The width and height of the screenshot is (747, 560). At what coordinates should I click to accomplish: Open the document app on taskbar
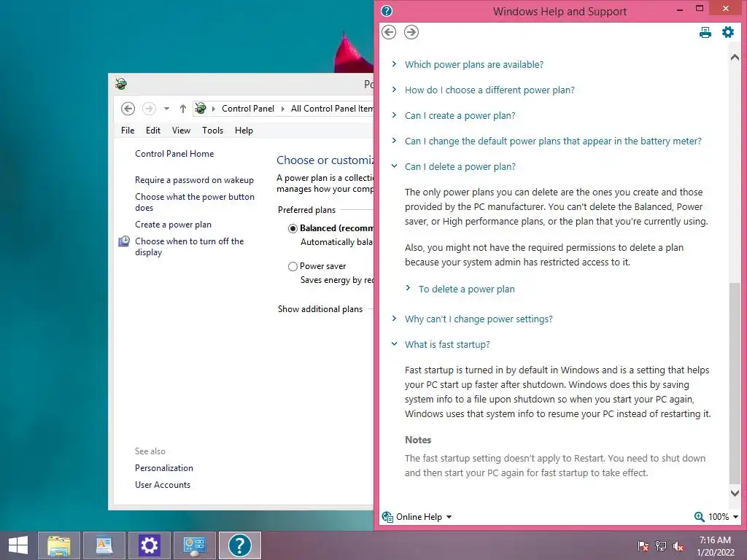104,545
